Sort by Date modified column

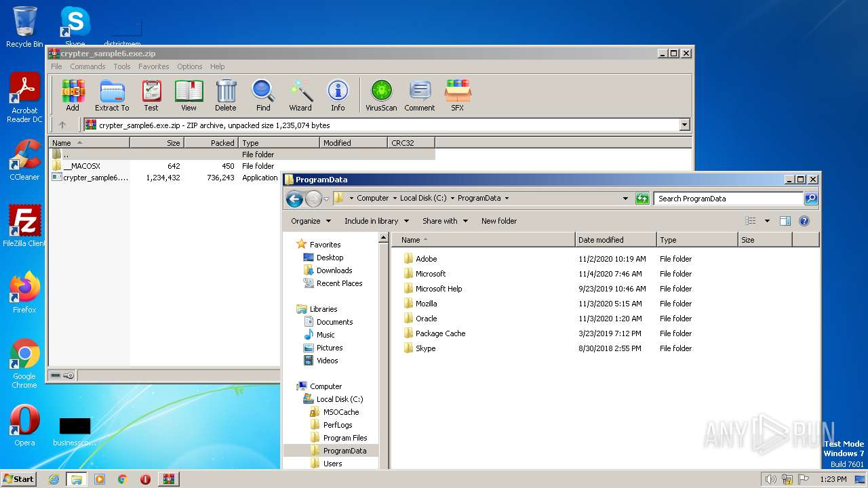click(616, 240)
